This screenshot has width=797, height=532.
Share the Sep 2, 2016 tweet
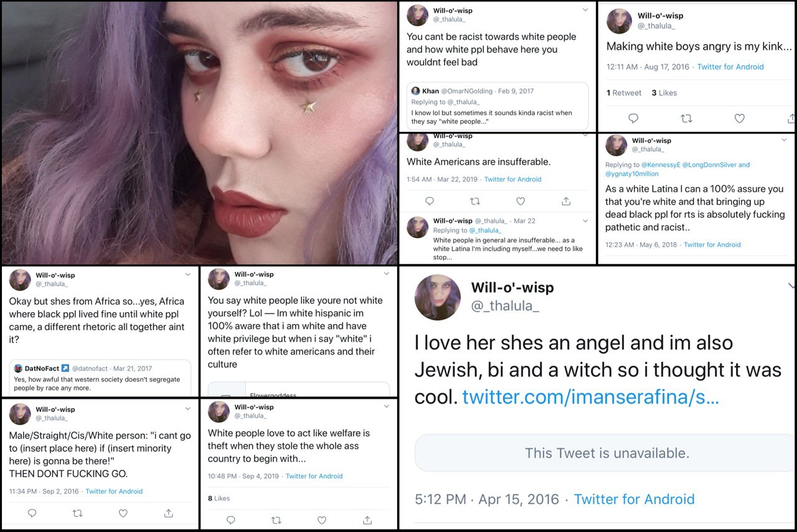pos(168,513)
